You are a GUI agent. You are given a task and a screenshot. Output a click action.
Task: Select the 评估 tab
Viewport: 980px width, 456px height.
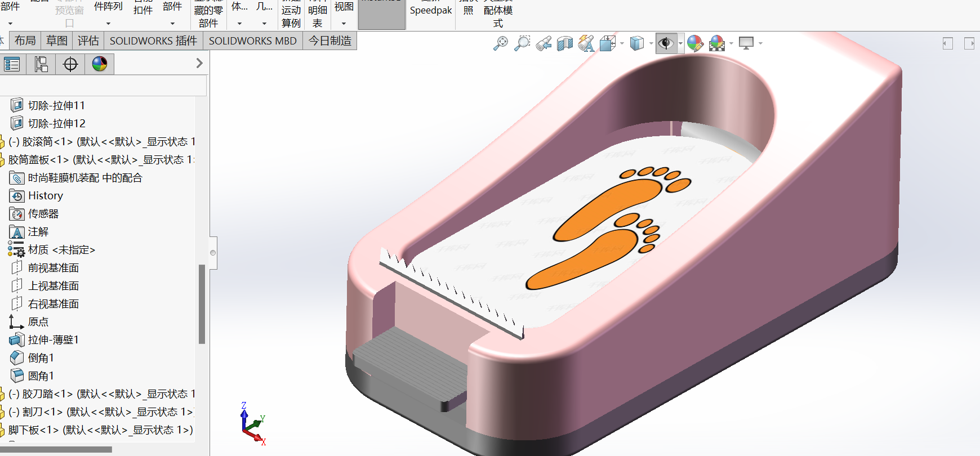88,41
